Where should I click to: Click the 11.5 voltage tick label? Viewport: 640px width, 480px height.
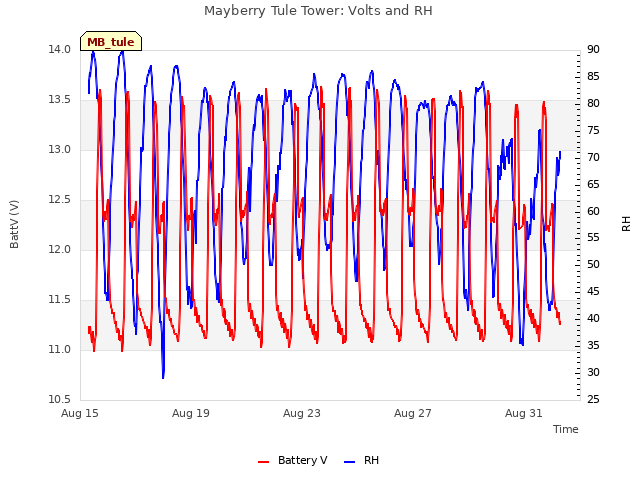(x=60, y=300)
